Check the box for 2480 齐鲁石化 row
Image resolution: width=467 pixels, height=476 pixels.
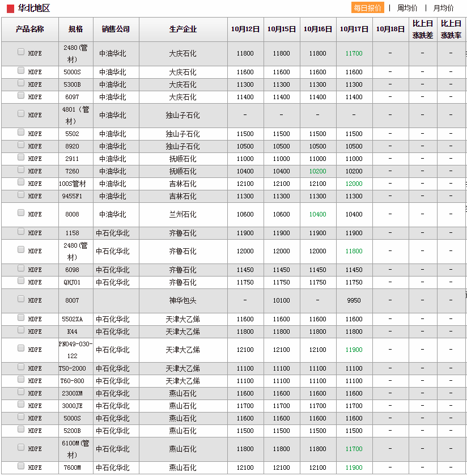pyautogui.click(x=20, y=249)
